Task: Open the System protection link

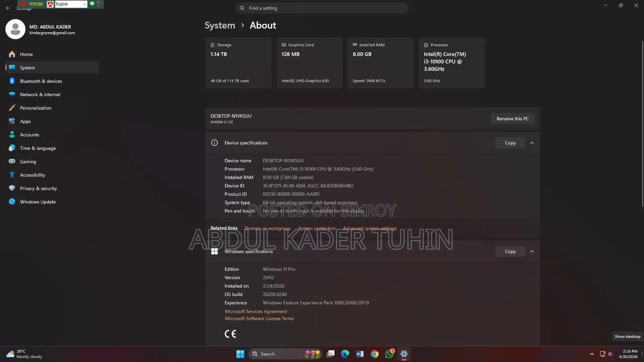Action: (317, 228)
